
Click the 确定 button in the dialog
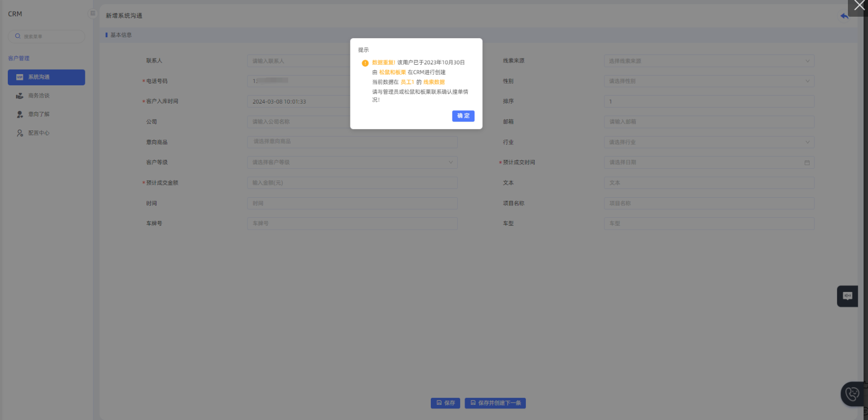pos(463,116)
